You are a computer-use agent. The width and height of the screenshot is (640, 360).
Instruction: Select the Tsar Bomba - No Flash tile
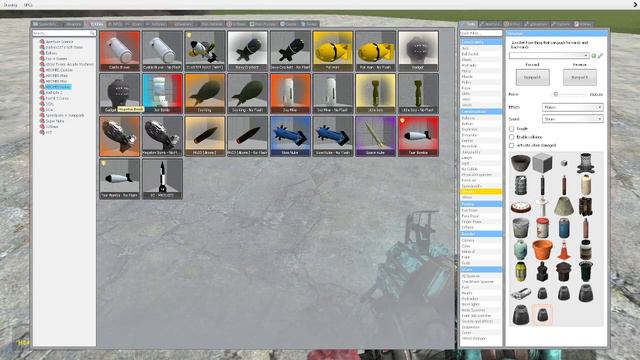[x=120, y=179]
